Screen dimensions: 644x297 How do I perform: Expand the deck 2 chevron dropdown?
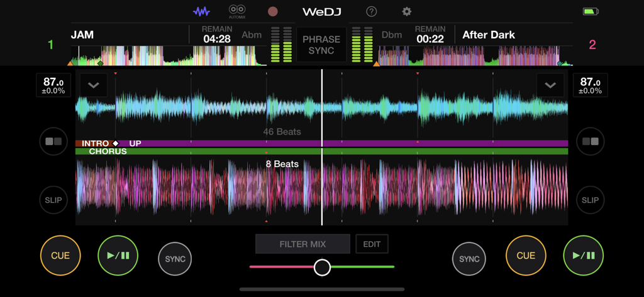click(x=550, y=85)
